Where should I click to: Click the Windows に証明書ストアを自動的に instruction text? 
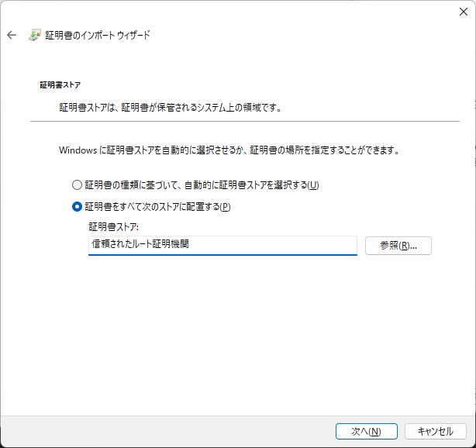229,150
